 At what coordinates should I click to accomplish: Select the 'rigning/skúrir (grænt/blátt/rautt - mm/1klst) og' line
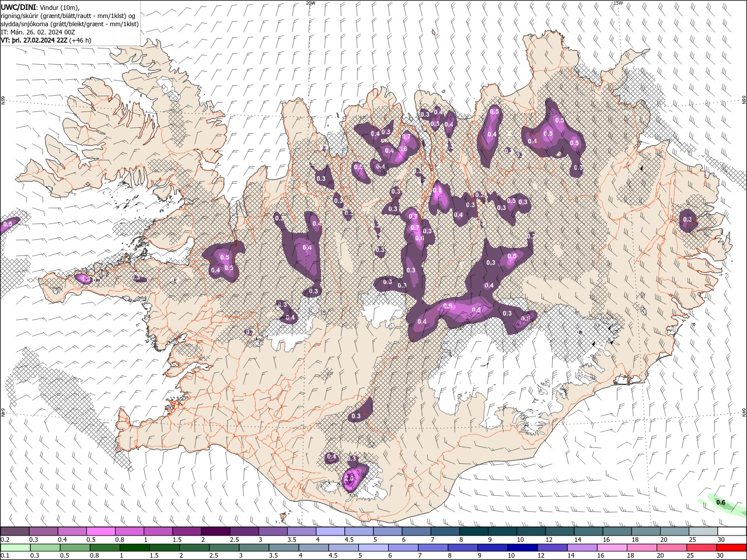[68, 15]
